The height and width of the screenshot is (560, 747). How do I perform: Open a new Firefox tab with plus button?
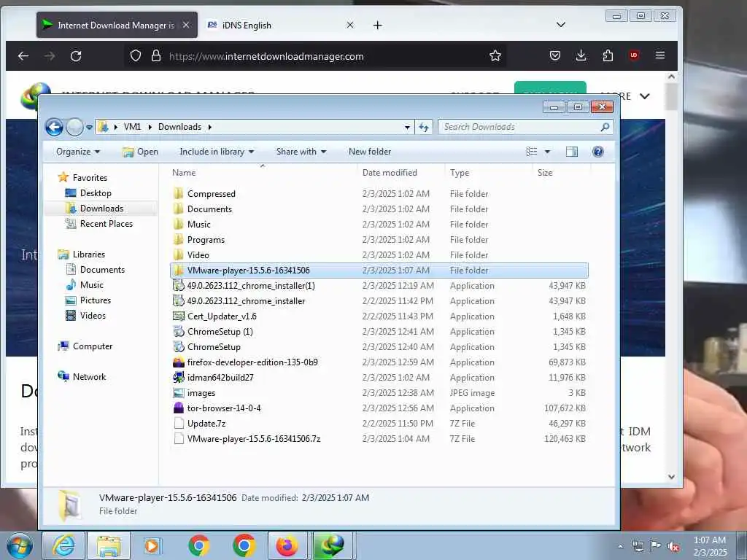(x=377, y=26)
